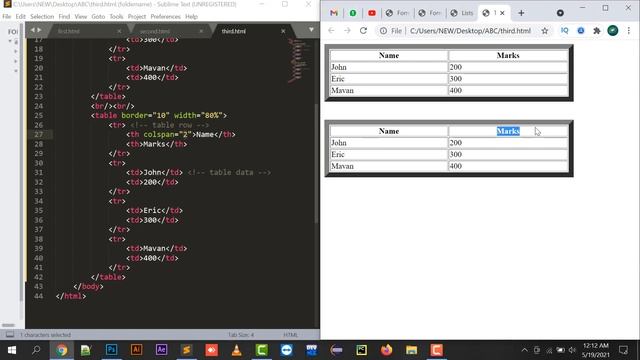Click 400 cell in second table
The width and height of the screenshot is (640, 360).
point(508,166)
